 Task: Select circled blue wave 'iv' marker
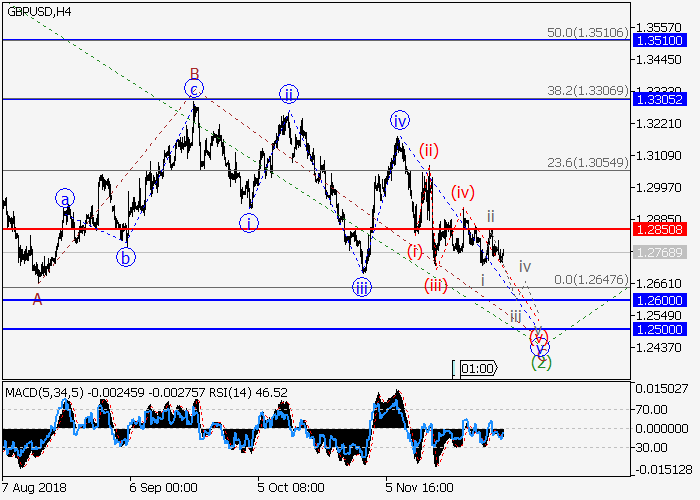pos(400,121)
